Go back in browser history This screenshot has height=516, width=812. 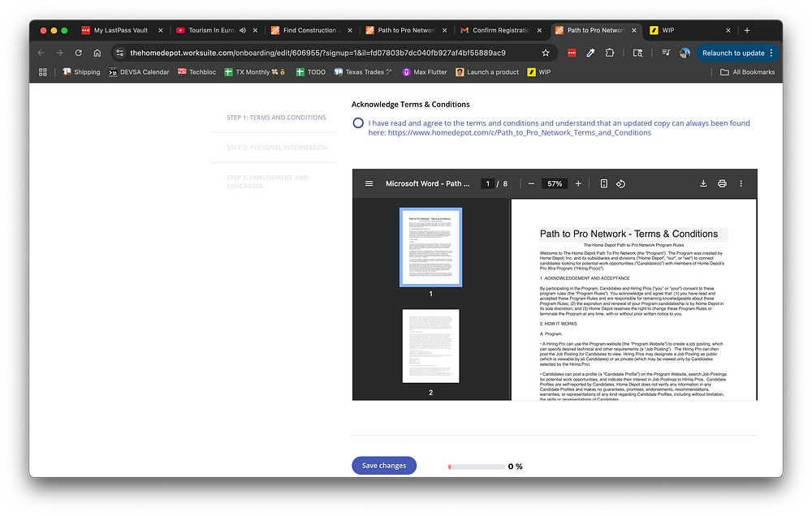pyautogui.click(x=41, y=53)
